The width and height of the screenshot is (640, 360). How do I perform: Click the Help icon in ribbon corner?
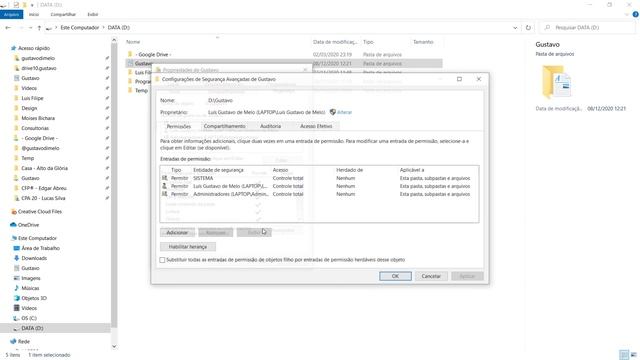coord(636,14)
